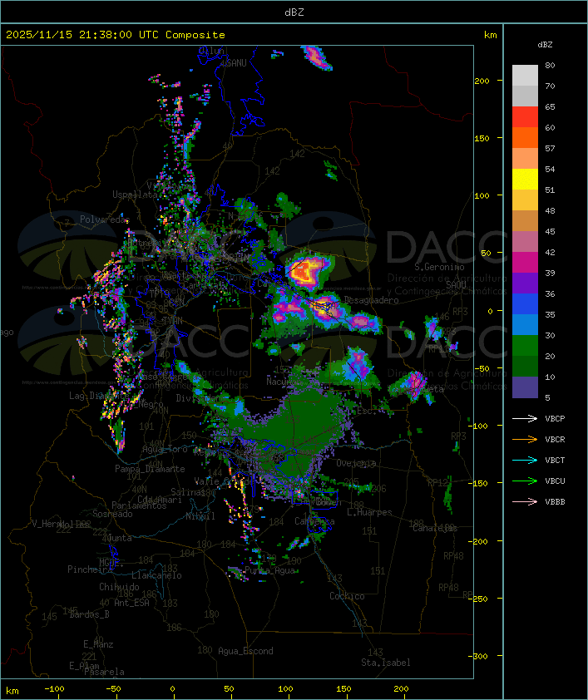Click the VBCT legend label
588x700 pixels.
pos(555,460)
